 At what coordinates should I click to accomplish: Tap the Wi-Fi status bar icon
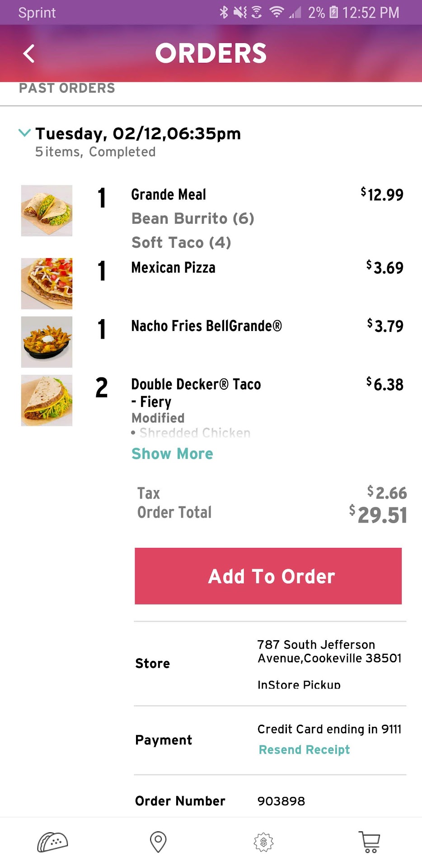pyautogui.click(x=276, y=12)
